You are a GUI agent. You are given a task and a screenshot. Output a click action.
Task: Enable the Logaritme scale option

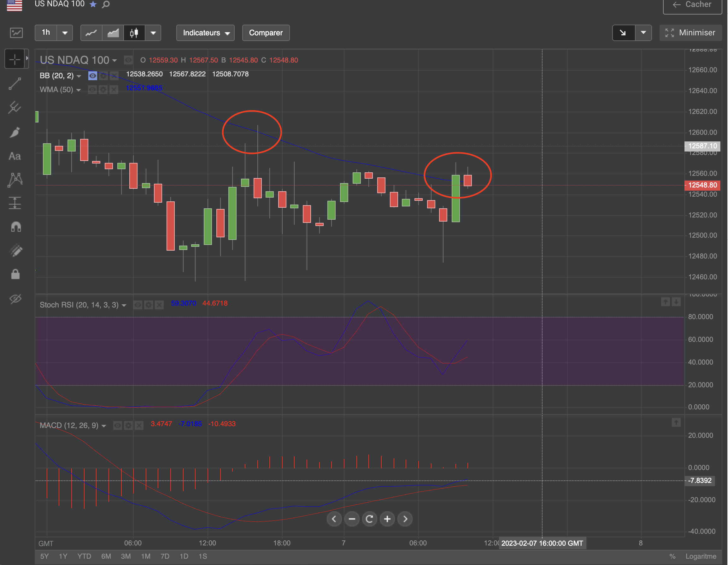click(x=701, y=556)
